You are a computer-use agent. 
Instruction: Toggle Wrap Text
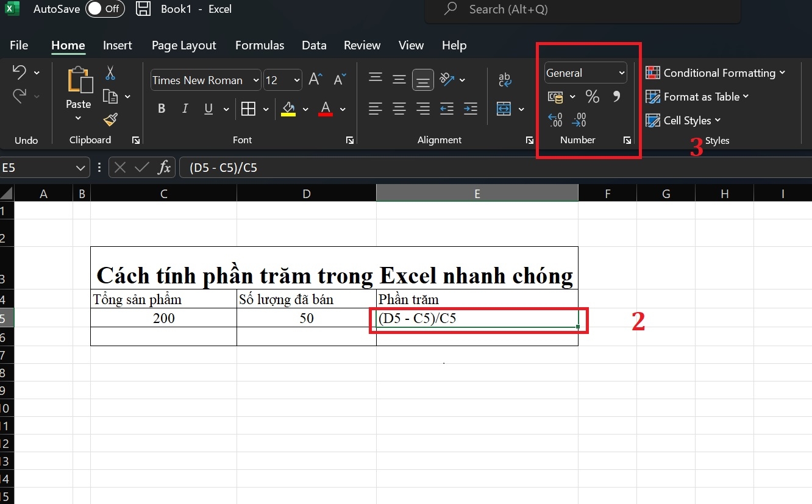click(x=505, y=80)
